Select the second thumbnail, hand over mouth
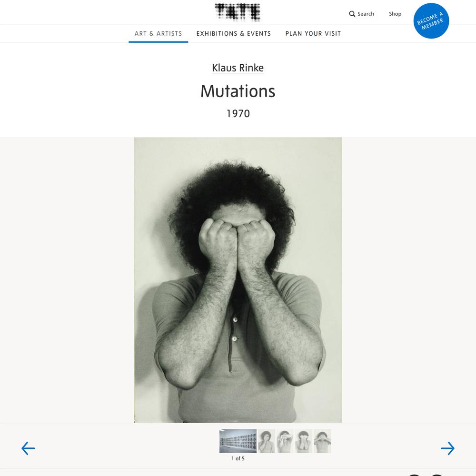 point(267,441)
